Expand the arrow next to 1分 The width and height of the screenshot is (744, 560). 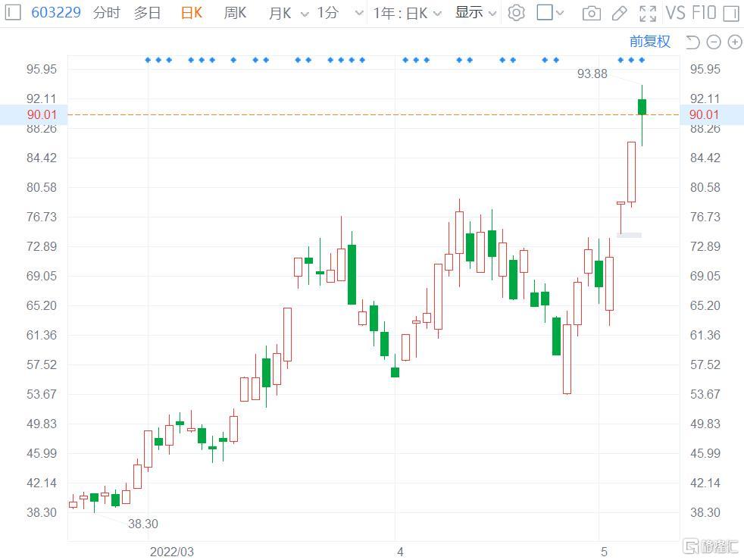pyautogui.click(x=359, y=14)
